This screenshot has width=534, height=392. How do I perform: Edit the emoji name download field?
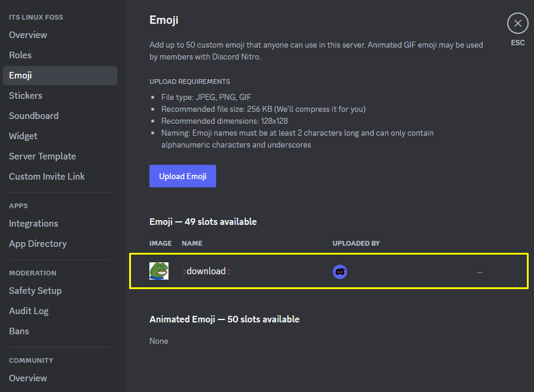pos(206,271)
